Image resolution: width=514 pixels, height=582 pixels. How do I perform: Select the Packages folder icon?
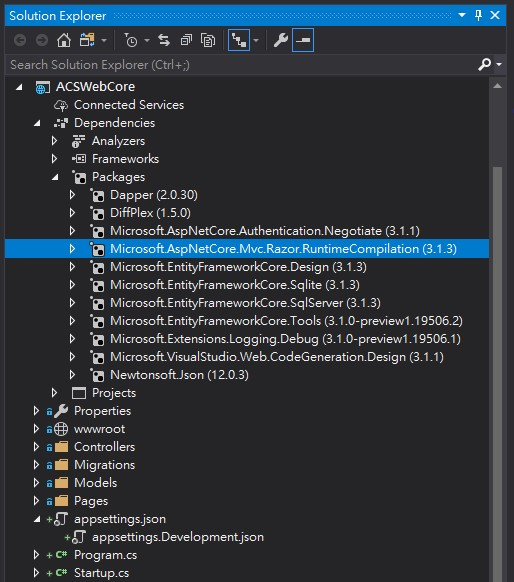coord(79,177)
